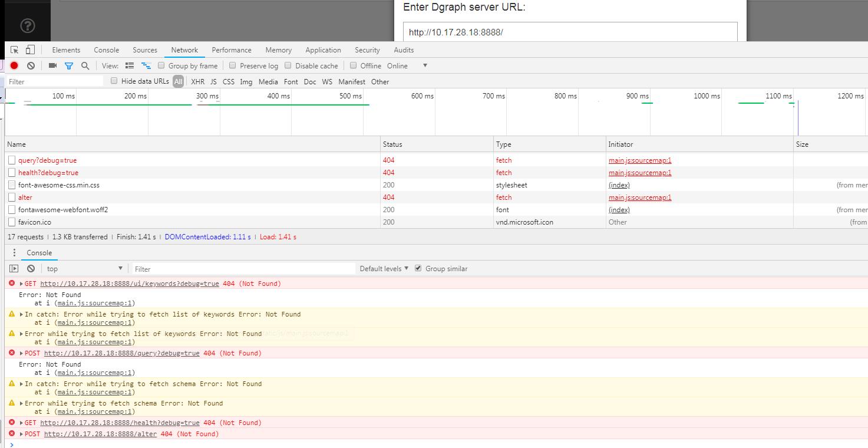This screenshot has height=448, width=868.
Task: Open the Application panel tab
Action: 323,50
